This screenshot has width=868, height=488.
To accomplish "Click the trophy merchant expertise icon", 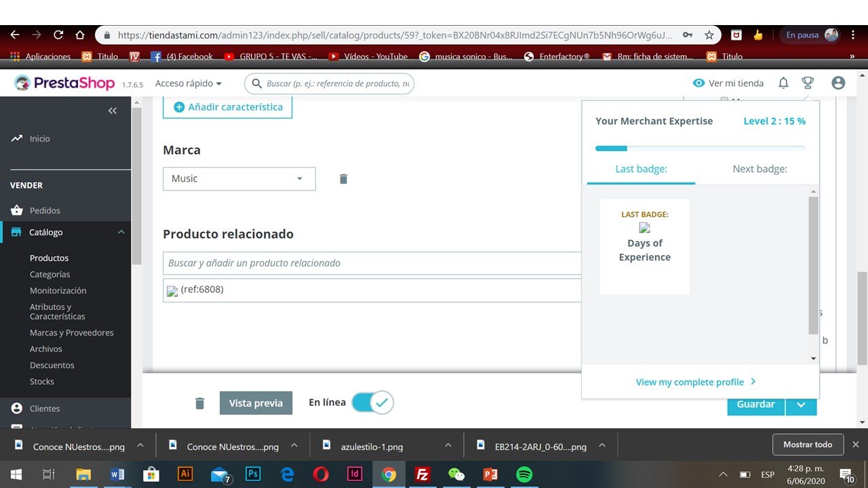I will pyautogui.click(x=807, y=83).
